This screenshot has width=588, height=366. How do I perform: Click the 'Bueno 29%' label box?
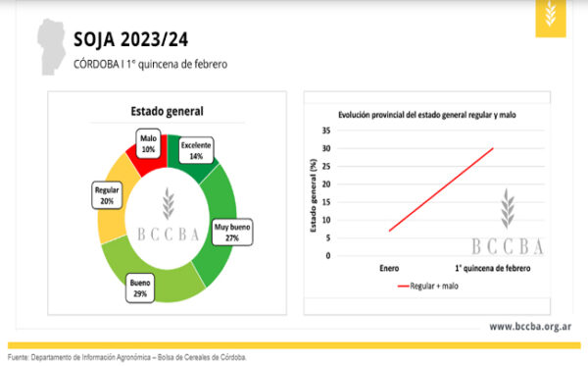point(140,288)
